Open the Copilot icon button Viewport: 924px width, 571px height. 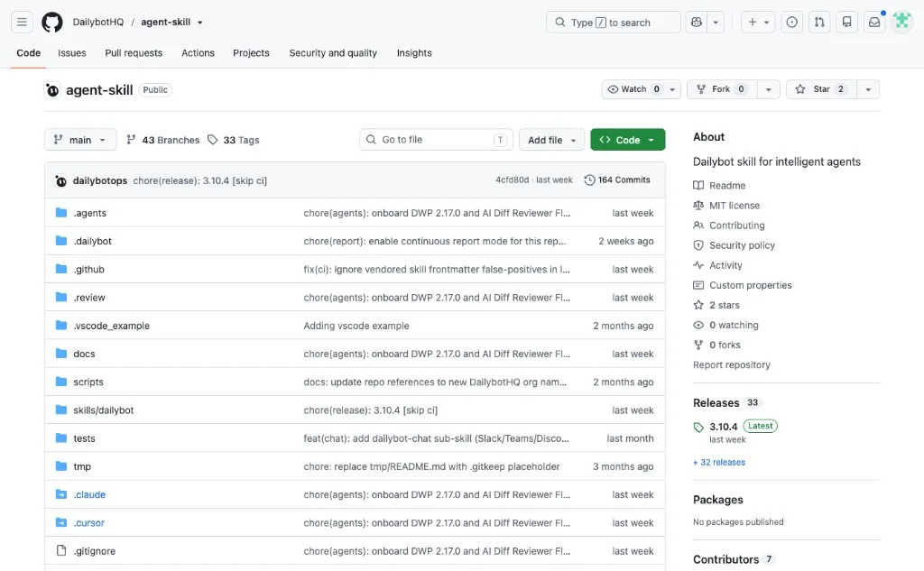pos(697,23)
